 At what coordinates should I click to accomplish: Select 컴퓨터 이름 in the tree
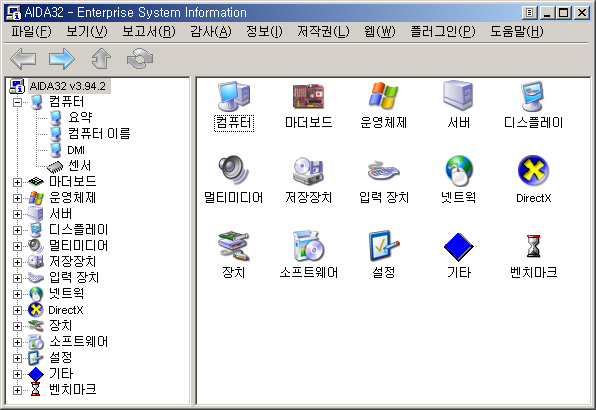coord(99,133)
